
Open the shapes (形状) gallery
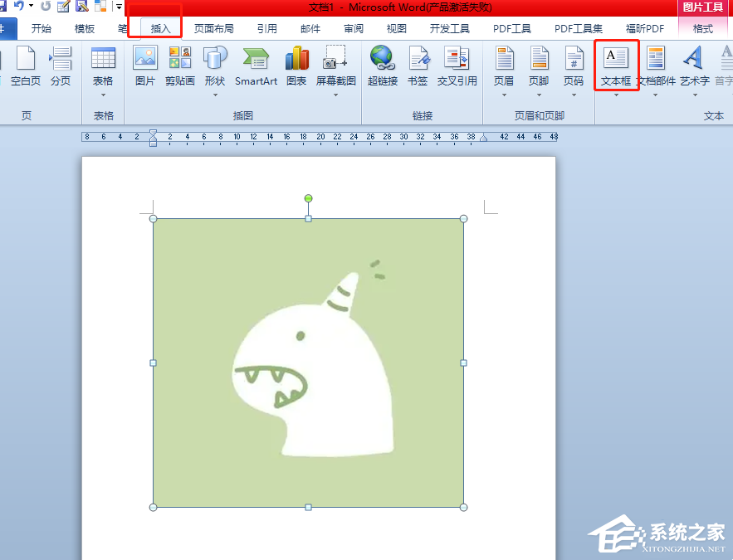click(x=214, y=66)
